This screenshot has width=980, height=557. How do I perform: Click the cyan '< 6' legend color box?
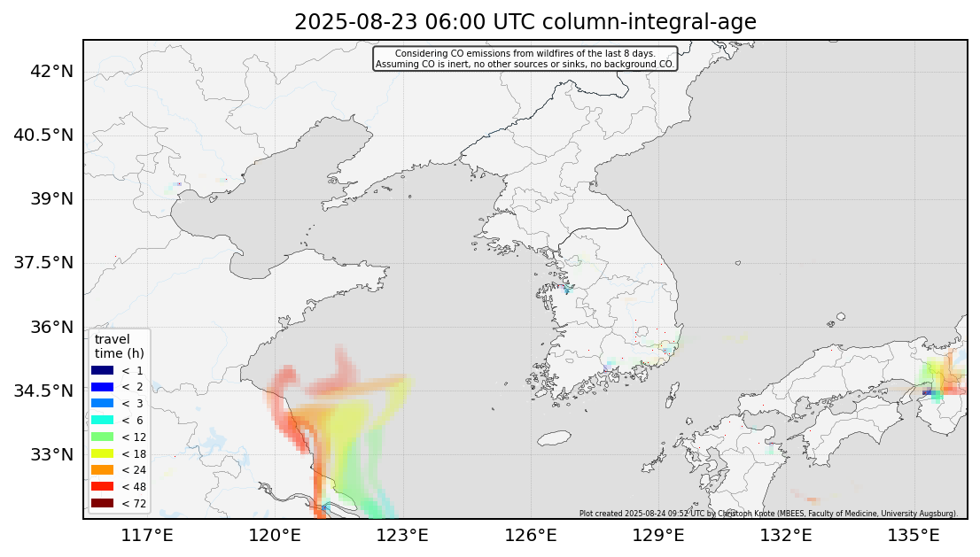[103, 420]
